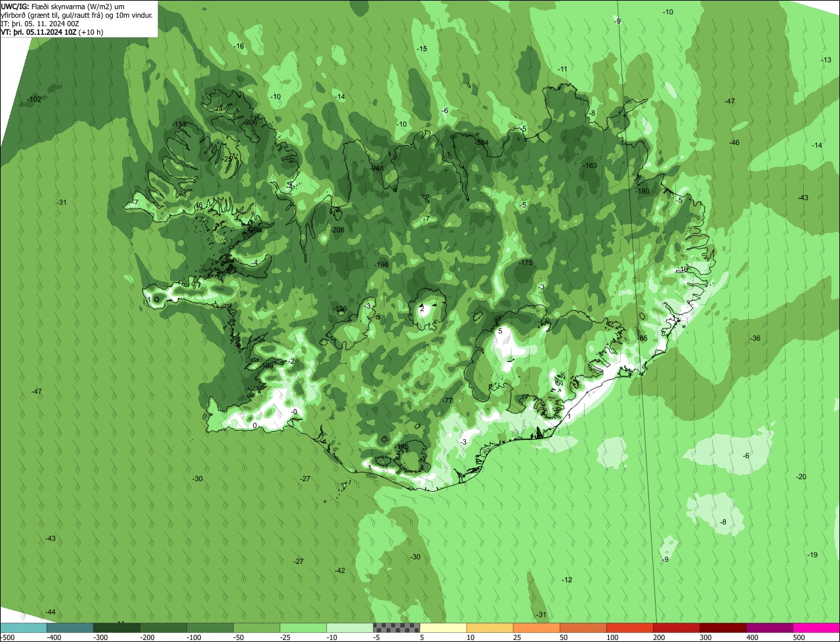The image size is (840, 642).
Task: Click the light green legend swatch for -25
Action: [303, 628]
